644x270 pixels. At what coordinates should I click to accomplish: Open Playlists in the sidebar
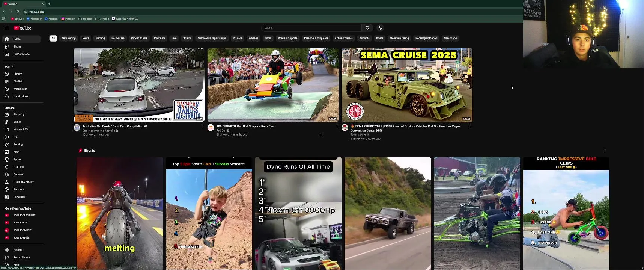point(22,81)
